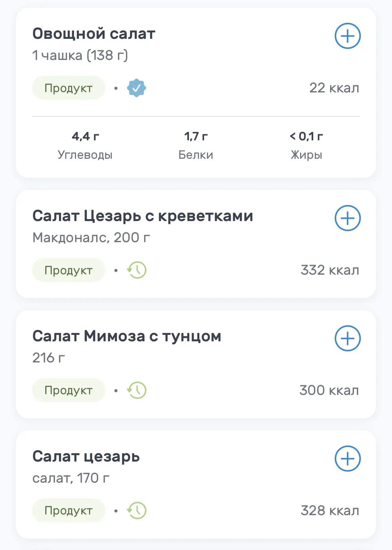Image resolution: width=392 pixels, height=550 pixels.
Task: Click Продукт tag on Салат цезарь
Action: pyautogui.click(x=69, y=511)
